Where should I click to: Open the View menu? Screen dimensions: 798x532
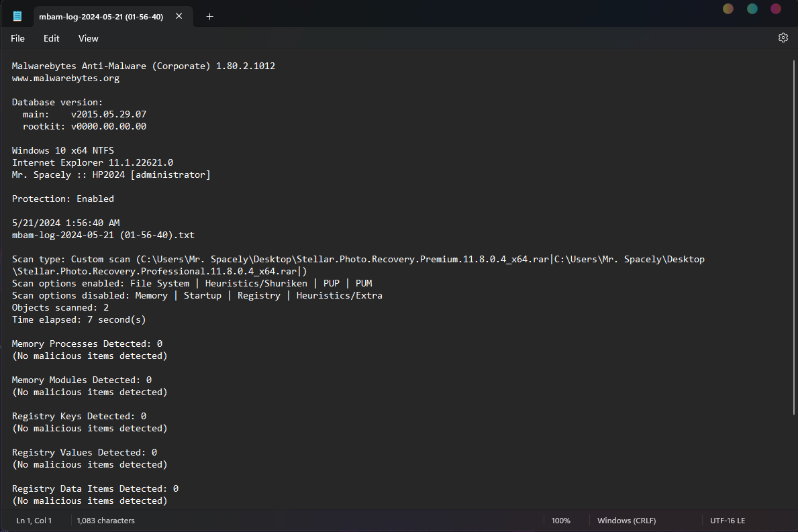pyautogui.click(x=88, y=39)
